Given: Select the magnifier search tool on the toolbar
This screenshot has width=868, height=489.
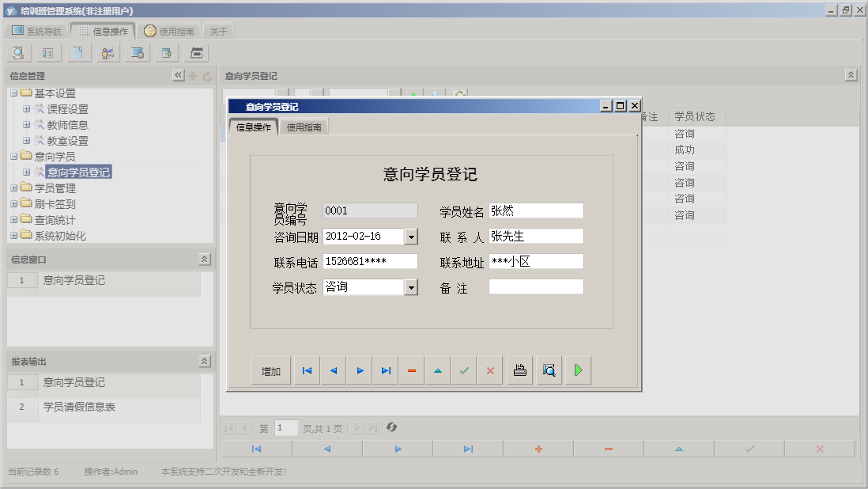Looking at the screenshot, I should pyautogui.click(x=17, y=52).
